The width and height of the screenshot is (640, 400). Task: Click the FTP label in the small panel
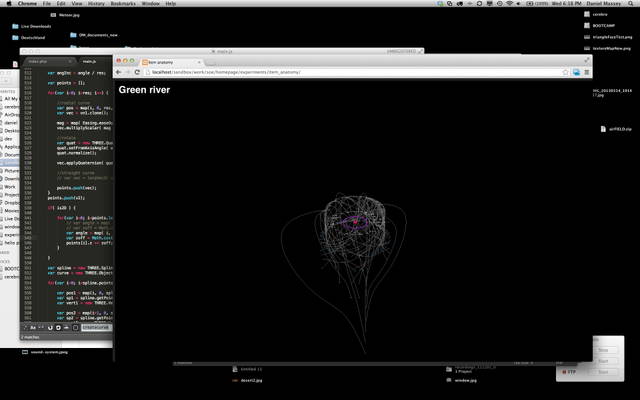coord(571,372)
